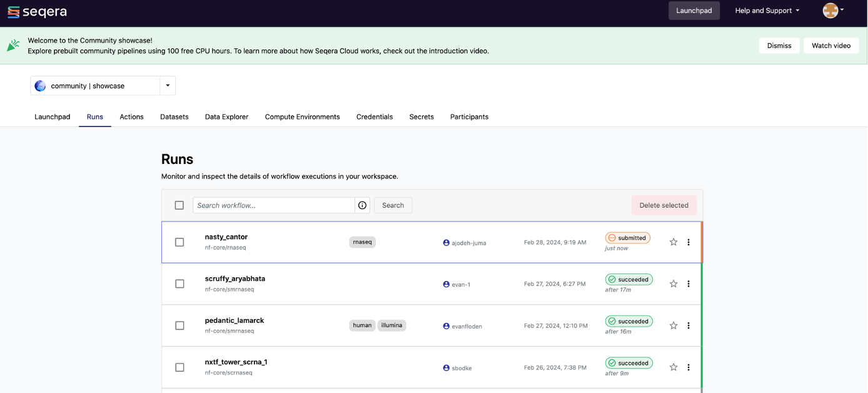Click the illumina label tag

coord(391,325)
